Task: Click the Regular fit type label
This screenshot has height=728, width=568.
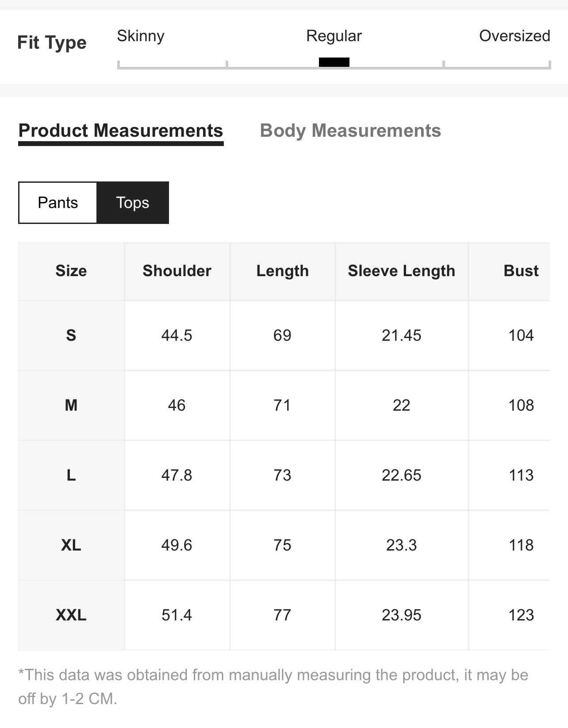Action: click(334, 36)
